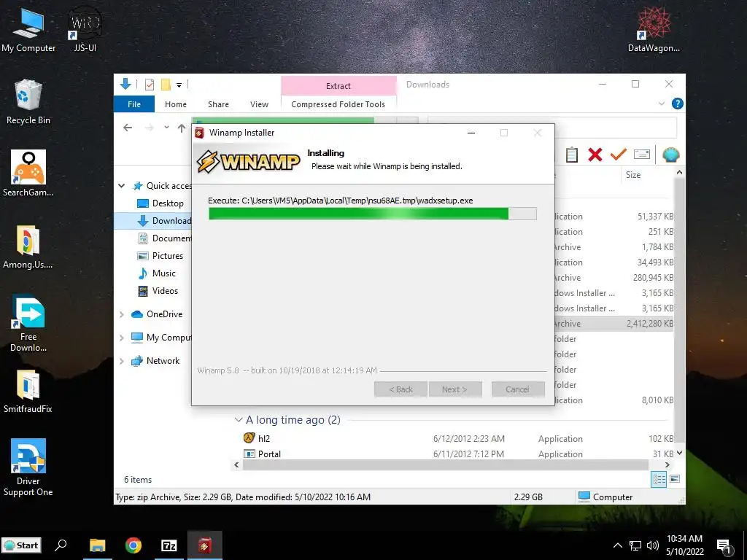Click the red X delete icon in Explorer toolbar
Viewport: 747px width, 560px height.
coord(595,155)
